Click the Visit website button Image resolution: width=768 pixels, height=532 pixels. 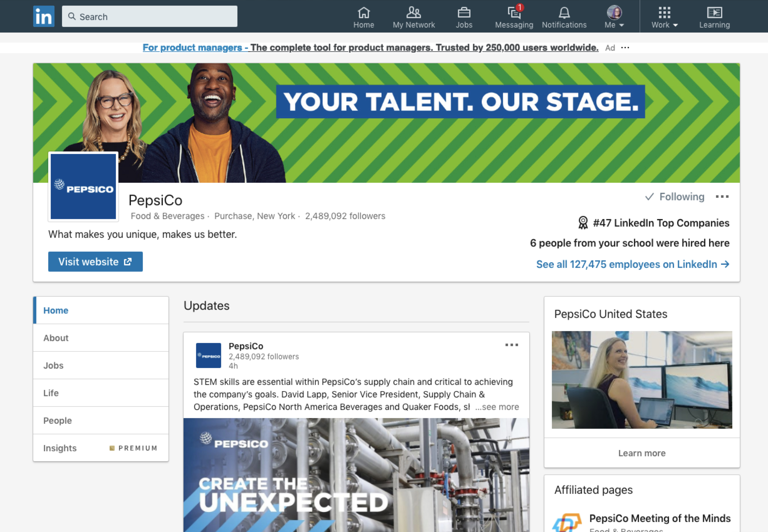pyautogui.click(x=96, y=262)
